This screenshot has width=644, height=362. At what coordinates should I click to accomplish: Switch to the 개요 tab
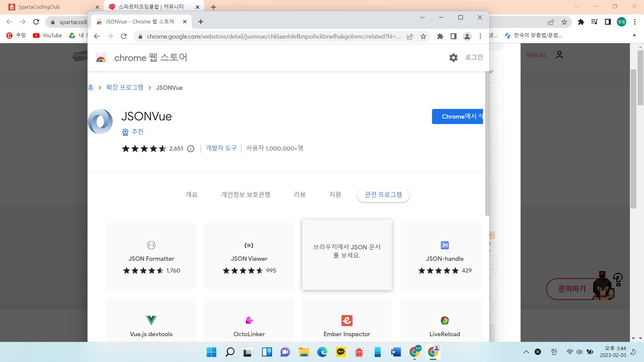coord(192,195)
